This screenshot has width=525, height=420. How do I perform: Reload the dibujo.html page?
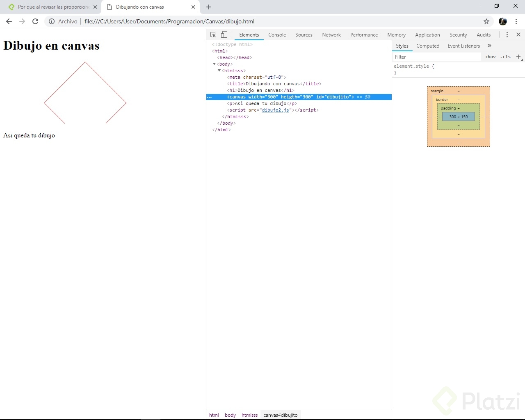point(35,21)
